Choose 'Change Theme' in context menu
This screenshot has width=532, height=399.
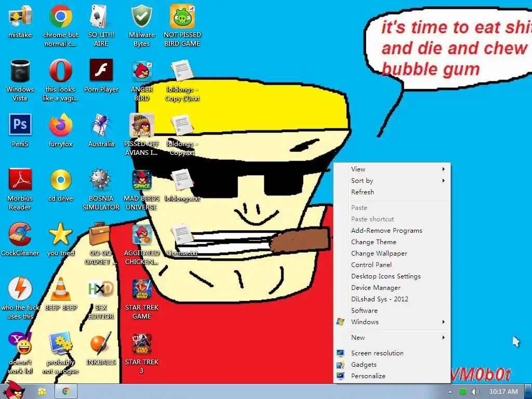392,242
